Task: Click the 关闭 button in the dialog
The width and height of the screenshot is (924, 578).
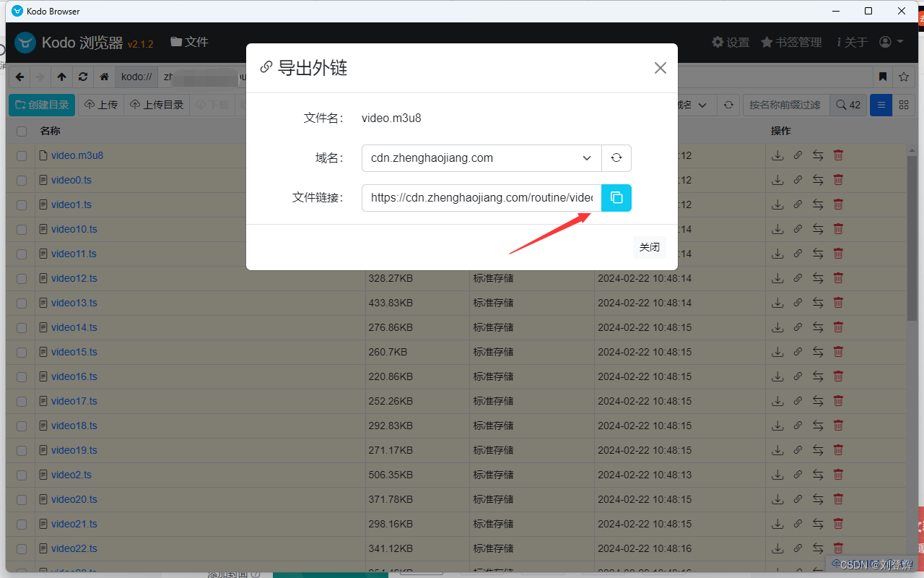Action: click(650, 247)
